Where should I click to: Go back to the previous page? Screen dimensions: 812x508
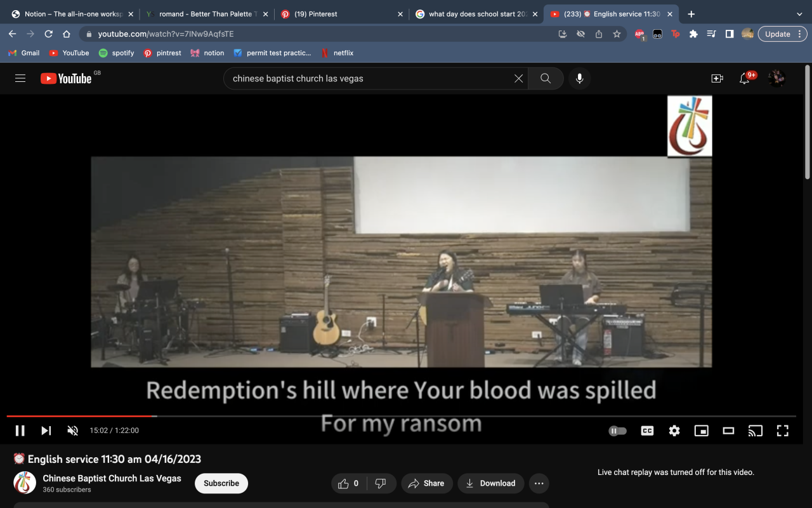coord(12,34)
